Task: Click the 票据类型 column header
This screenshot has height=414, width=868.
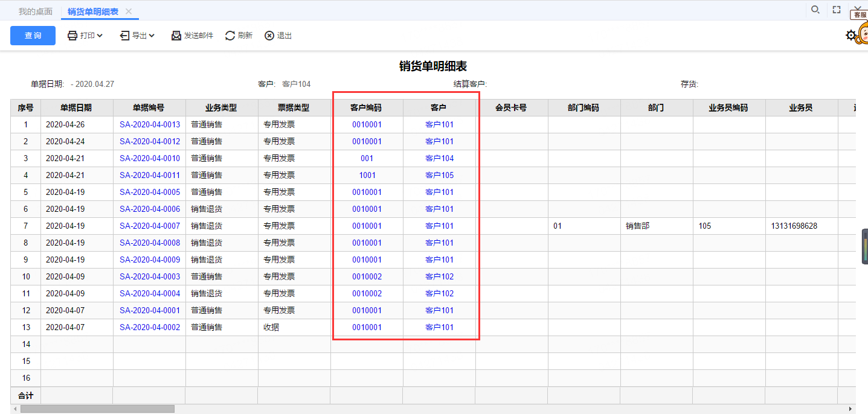Action: [294, 108]
